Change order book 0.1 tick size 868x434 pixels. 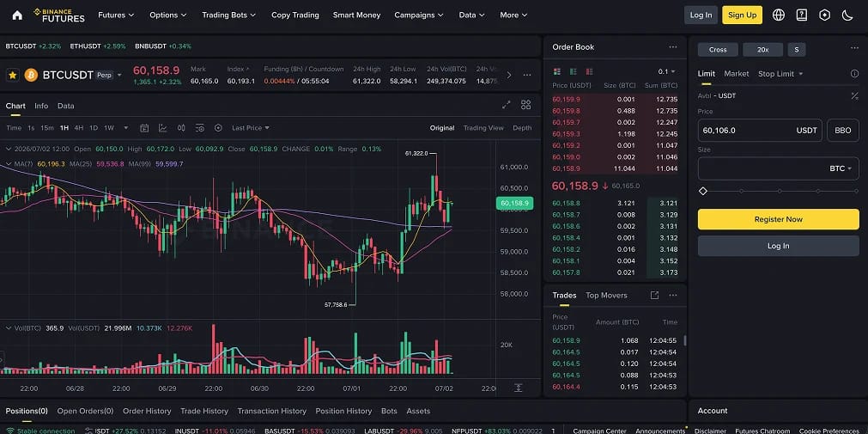666,71
